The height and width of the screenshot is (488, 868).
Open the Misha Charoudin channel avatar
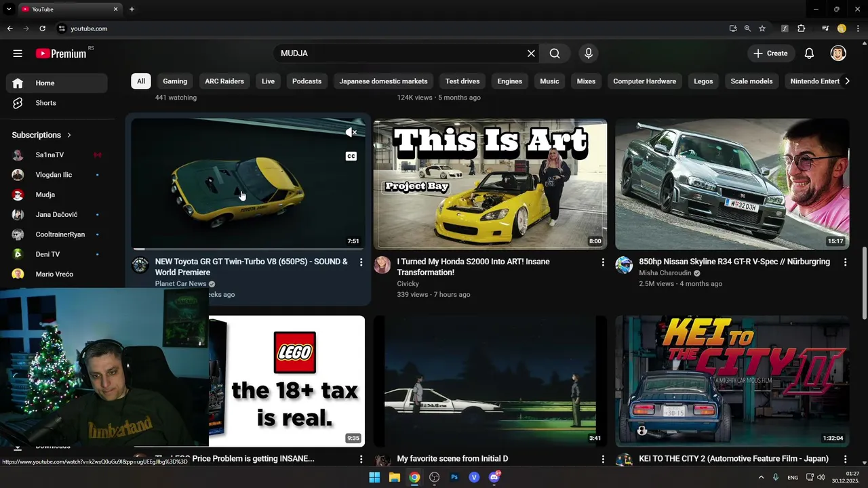click(x=624, y=265)
